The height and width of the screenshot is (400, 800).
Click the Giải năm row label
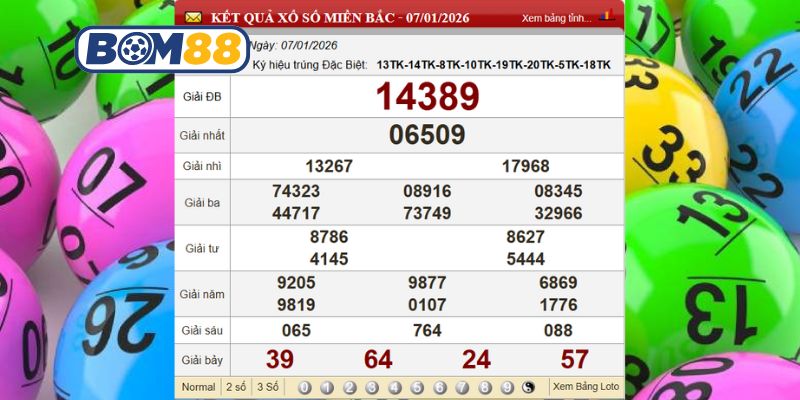[x=202, y=294]
